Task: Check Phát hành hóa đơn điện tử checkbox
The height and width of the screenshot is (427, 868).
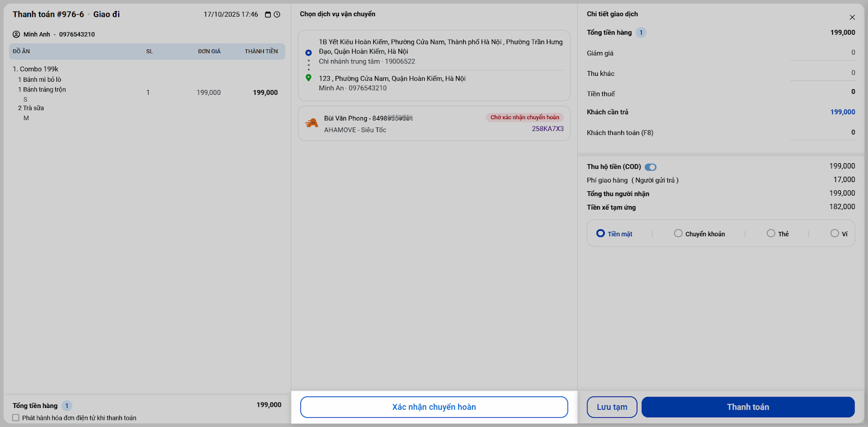Action: coord(16,418)
